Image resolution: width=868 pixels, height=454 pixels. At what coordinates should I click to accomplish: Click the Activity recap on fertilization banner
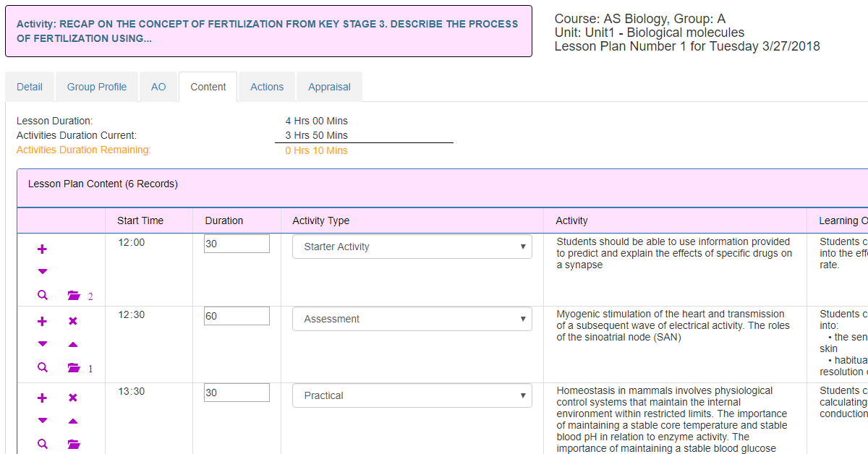pos(268,31)
